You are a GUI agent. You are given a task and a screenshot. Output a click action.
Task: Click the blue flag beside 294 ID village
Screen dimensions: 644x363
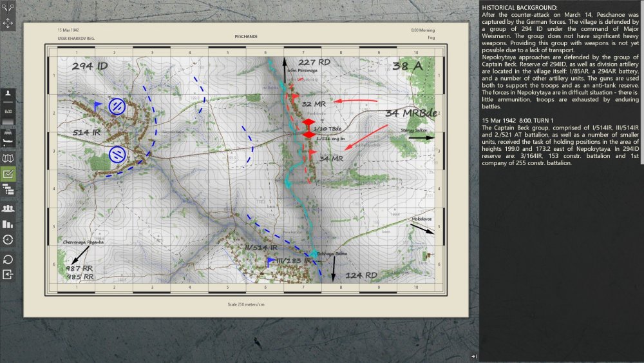coord(97,106)
